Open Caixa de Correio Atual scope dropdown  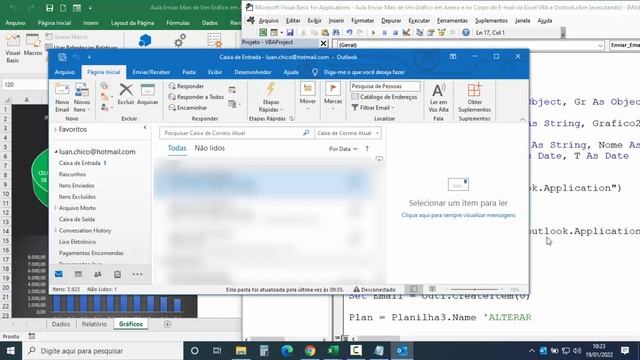348,133
